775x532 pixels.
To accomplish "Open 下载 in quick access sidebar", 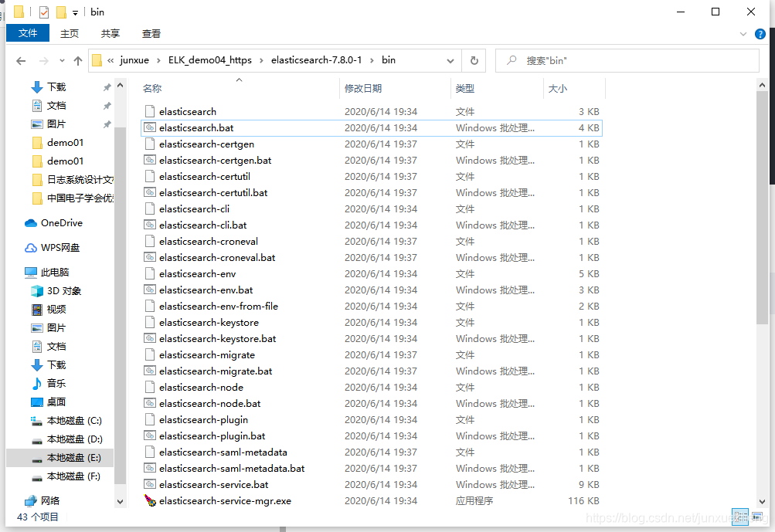I will pos(56,87).
